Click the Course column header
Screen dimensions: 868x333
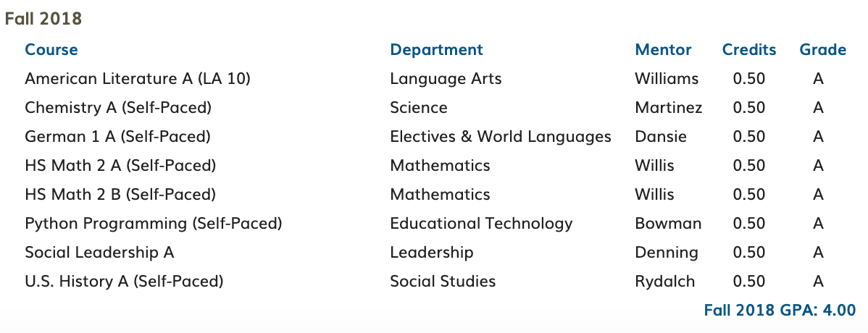pyautogui.click(x=51, y=50)
